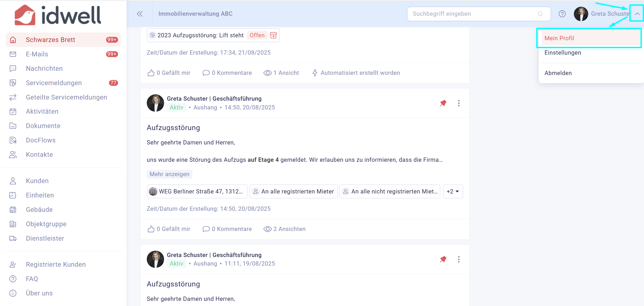This screenshot has height=306, width=644.
Task: Expand post text with Mehr anzeigen
Action: click(x=169, y=174)
